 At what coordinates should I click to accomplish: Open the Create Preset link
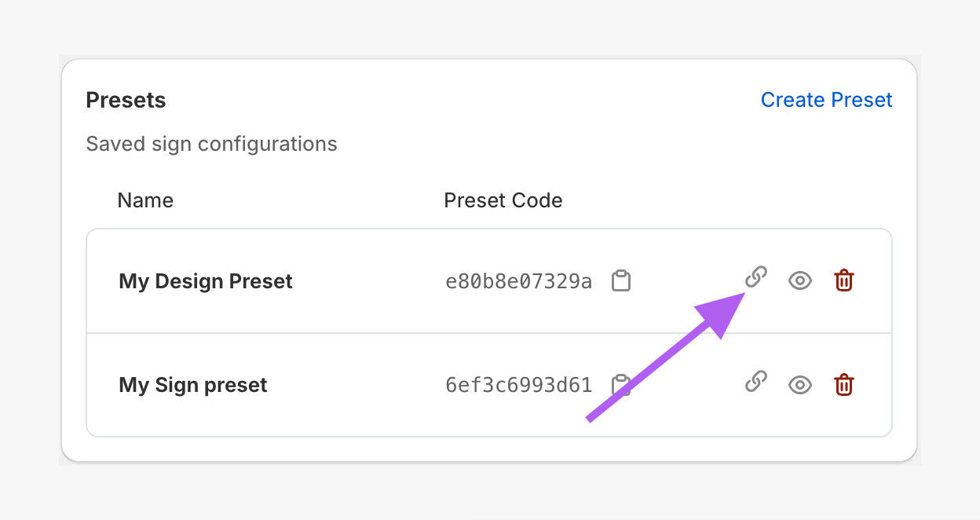click(x=826, y=100)
